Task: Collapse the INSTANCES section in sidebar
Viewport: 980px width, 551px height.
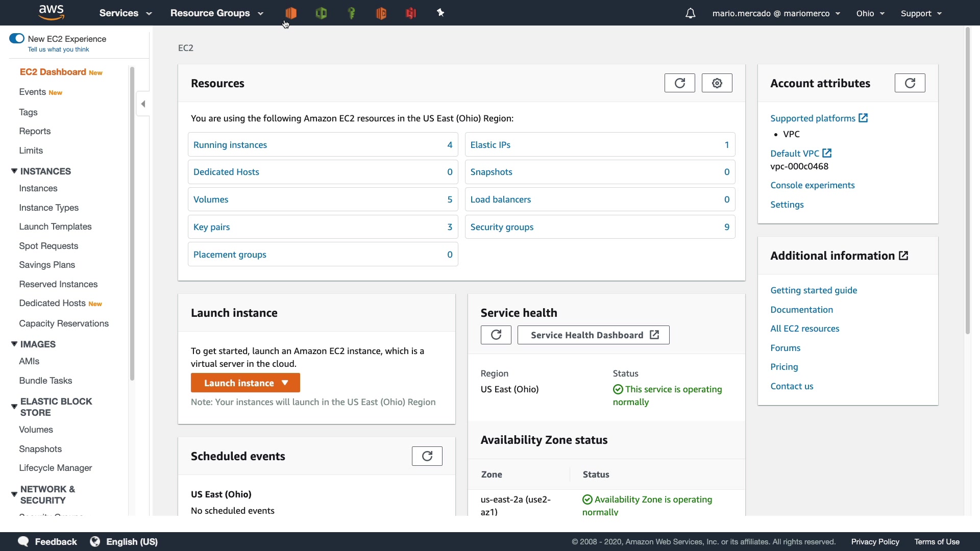Action: (x=14, y=171)
